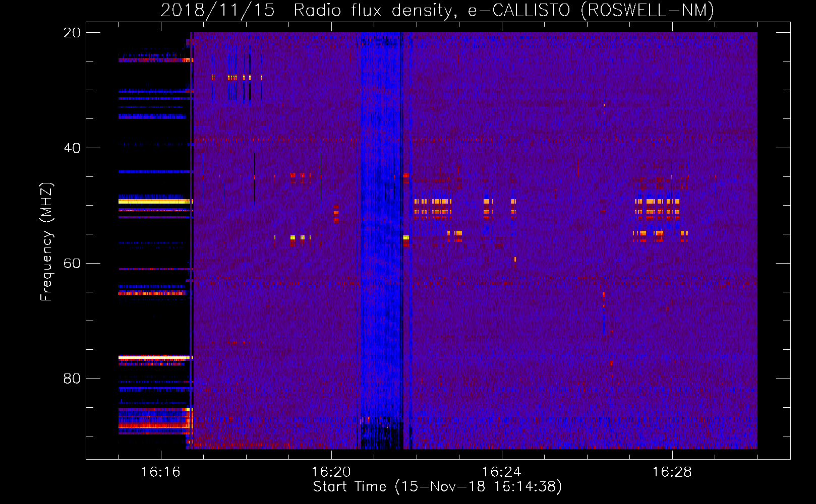Click the plot title mentioning e-CALLISTO ROSWELL-NM

(x=437, y=10)
